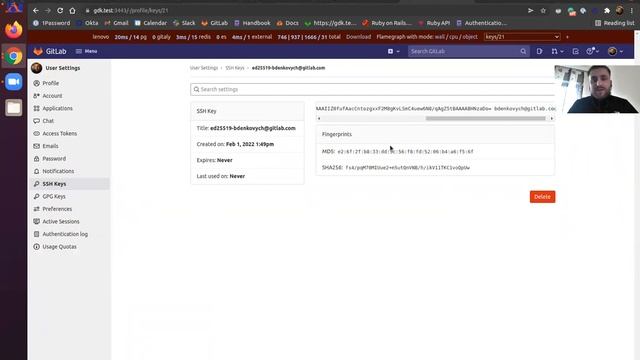Open Chat settings
The height and width of the screenshot is (360, 640).
48,121
